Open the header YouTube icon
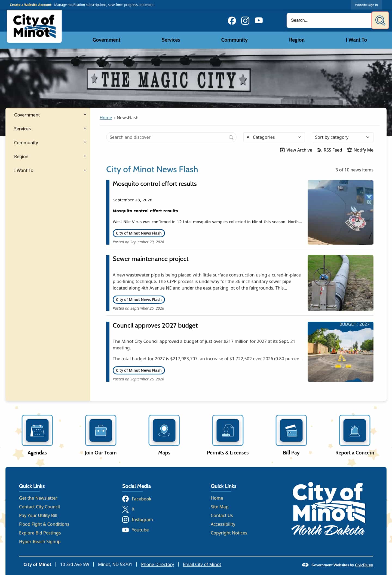This screenshot has height=575, width=392. click(x=259, y=20)
